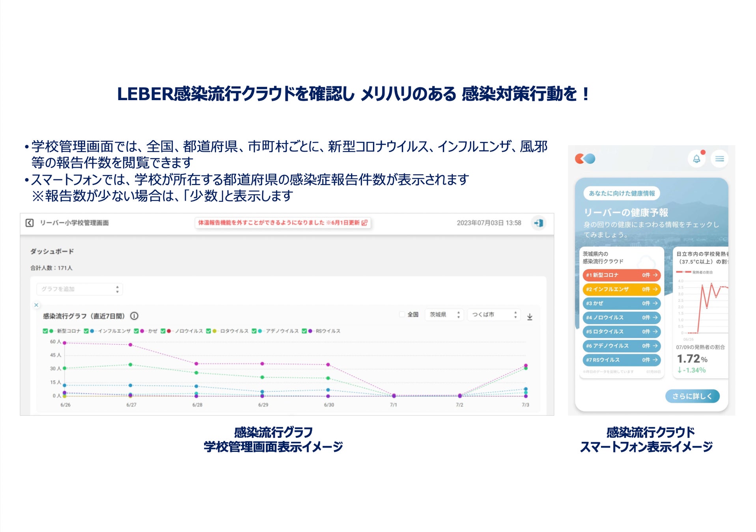Click the ダッシュボード heading
This screenshot has width=756, height=532.
[x=52, y=251]
